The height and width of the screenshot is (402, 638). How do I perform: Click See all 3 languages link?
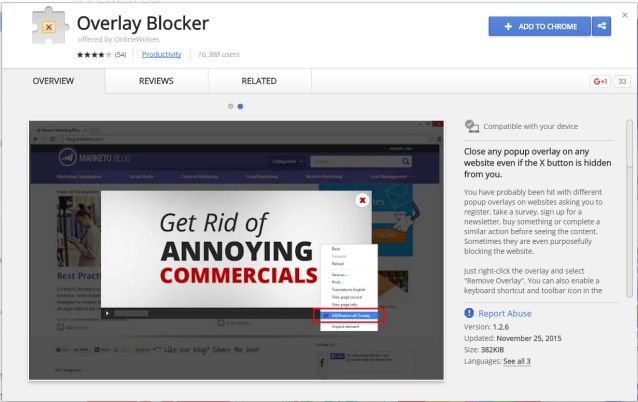[x=517, y=361]
